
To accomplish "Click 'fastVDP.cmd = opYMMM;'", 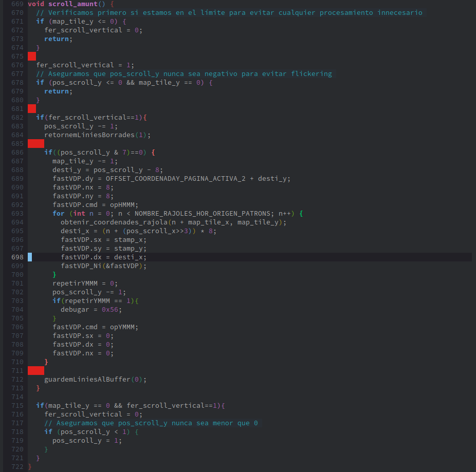I will (95, 327).
